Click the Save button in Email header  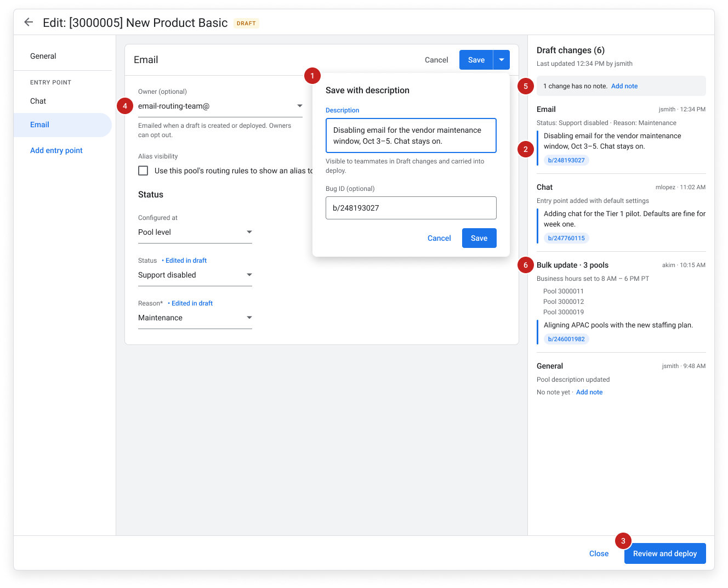coord(476,60)
